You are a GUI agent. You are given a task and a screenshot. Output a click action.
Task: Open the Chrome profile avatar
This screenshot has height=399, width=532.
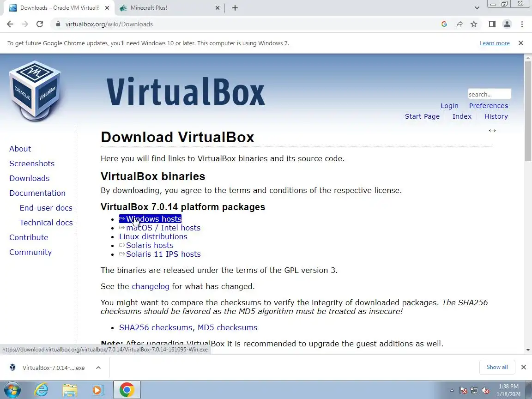tap(507, 24)
